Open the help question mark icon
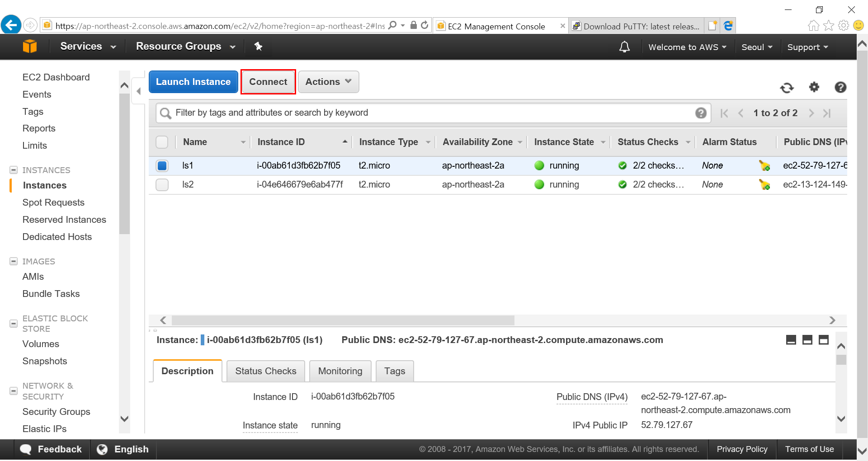The height and width of the screenshot is (461, 868). point(840,87)
